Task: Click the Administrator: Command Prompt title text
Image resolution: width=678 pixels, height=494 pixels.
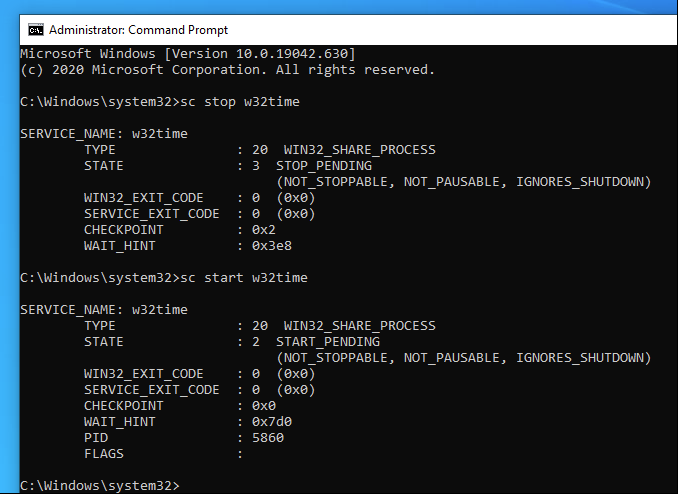Action: coord(138,30)
